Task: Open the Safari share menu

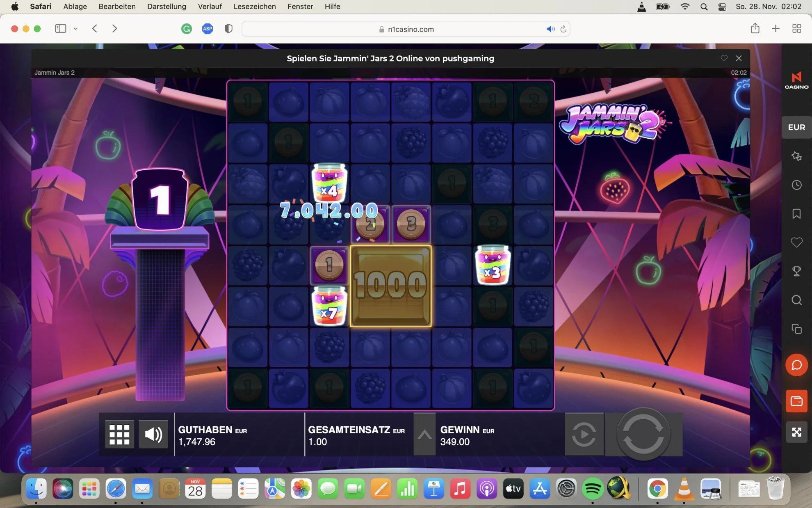Action: [x=755, y=28]
